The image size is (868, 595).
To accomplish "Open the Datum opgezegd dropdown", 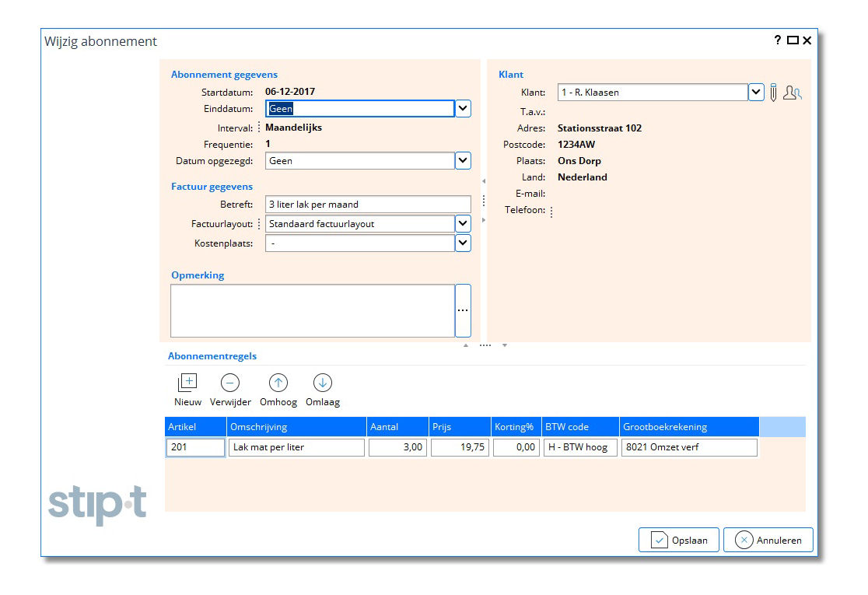I will coord(463,161).
